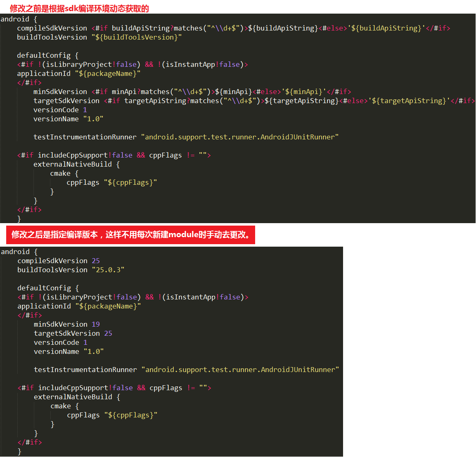Click 'externalNativeBuild {' in the buildApiString block
Viewport: 476px width, 457px height.
tap(76, 164)
